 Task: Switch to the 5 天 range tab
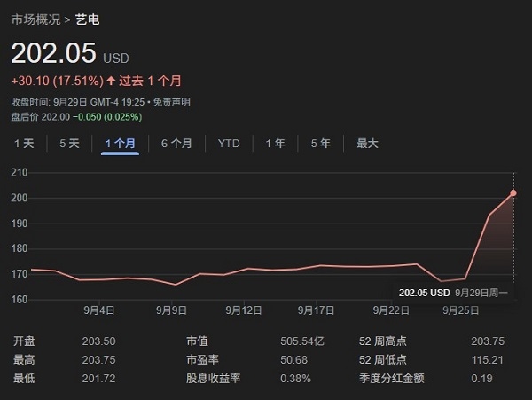[69, 143]
